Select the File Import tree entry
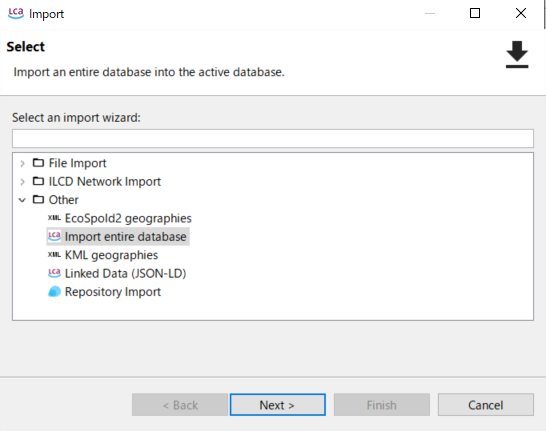 coord(77,163)
